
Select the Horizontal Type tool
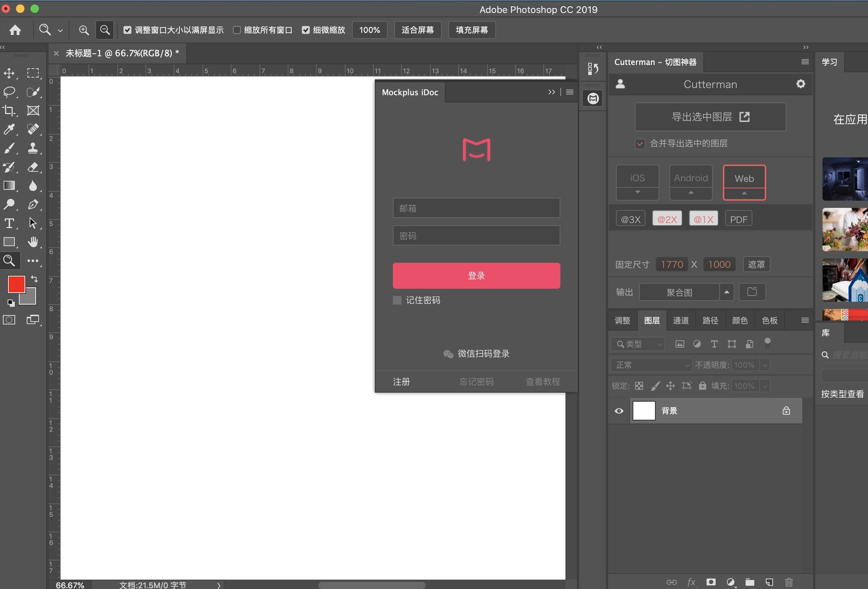(x=9, y=223)
